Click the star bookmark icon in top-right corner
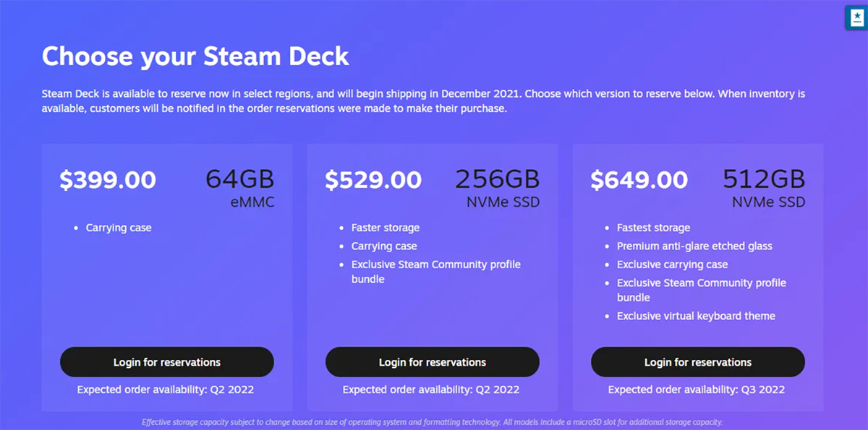The height and width of the screenshot is (430, 868). [856, 17]
